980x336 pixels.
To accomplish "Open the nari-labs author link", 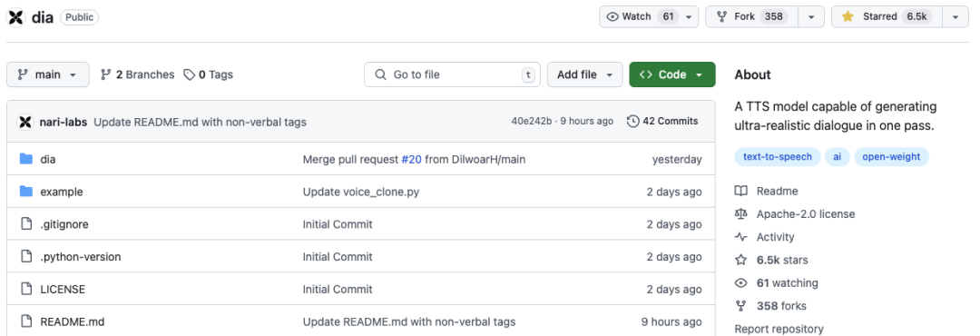I will [x=64, y=122].
